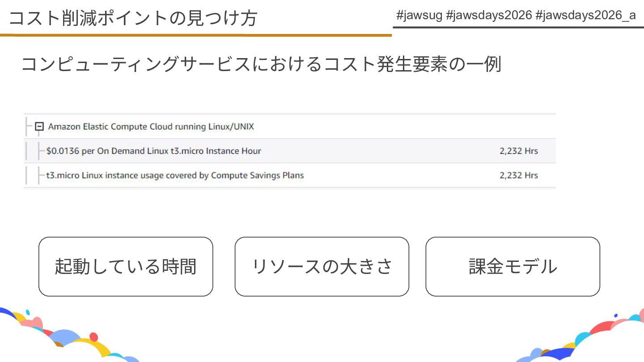644x362 pixels.
Task: Select the Compute Savings Plans usage row text
Action: pyautogui.click(x=175, y=175)
